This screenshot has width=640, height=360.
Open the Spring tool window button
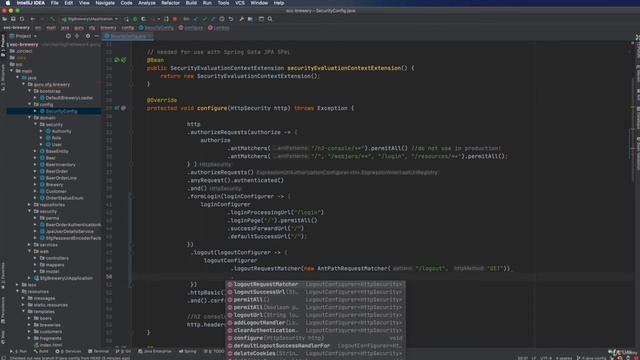[x=188, y=351]
